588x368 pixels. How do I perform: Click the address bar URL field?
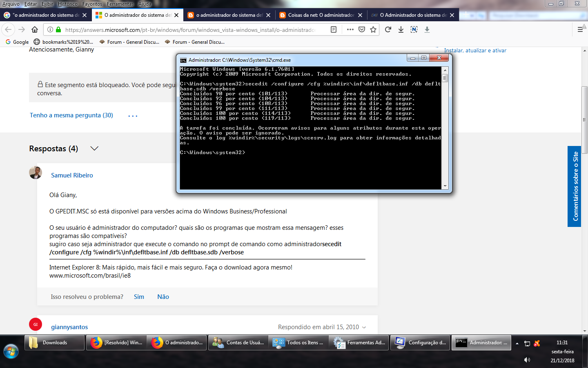click(x=190, y=29)
